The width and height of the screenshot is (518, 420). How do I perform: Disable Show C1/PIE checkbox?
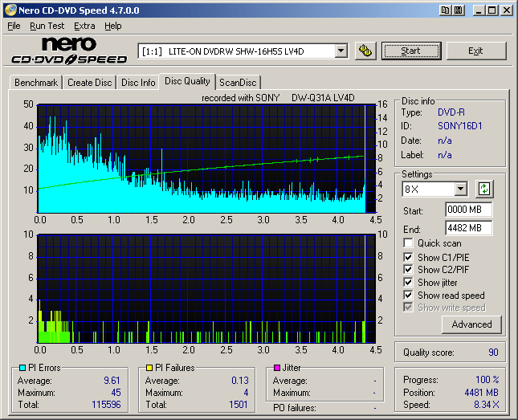tap(408, 257)
